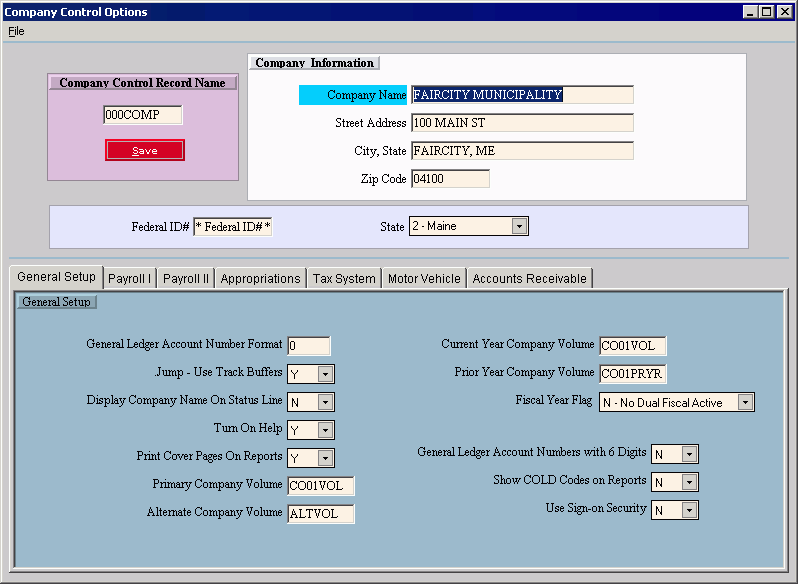Expand the Use Sign-on Security dropdown
798x584 pixels.
(x=689, y=510)
